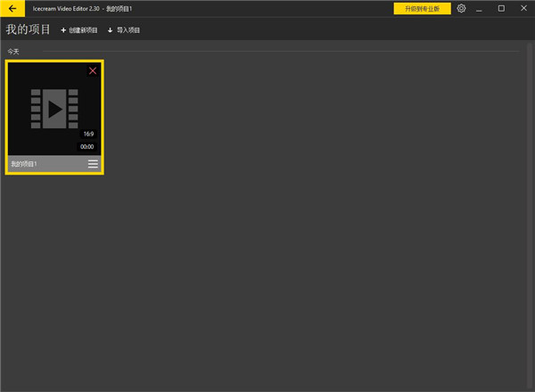The width and height of the screenshot is (535, 392).
Task: Delete the project using the red X
Action: [93, 70]
